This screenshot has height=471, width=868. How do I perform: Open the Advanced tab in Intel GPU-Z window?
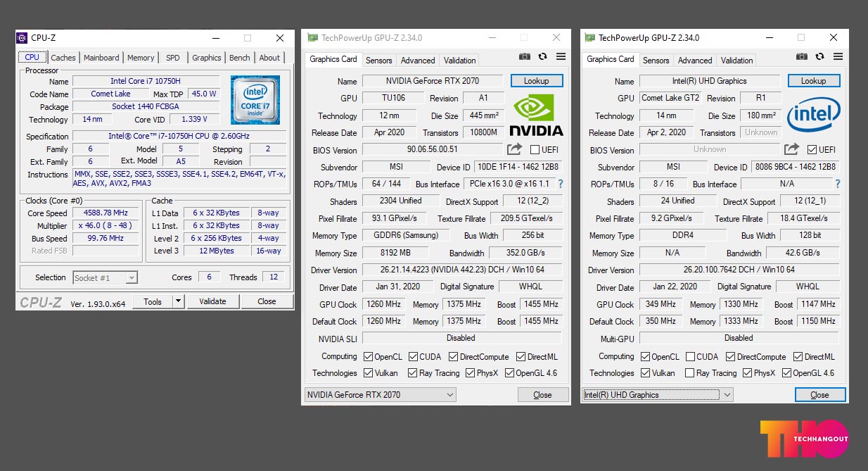[695, 61]
